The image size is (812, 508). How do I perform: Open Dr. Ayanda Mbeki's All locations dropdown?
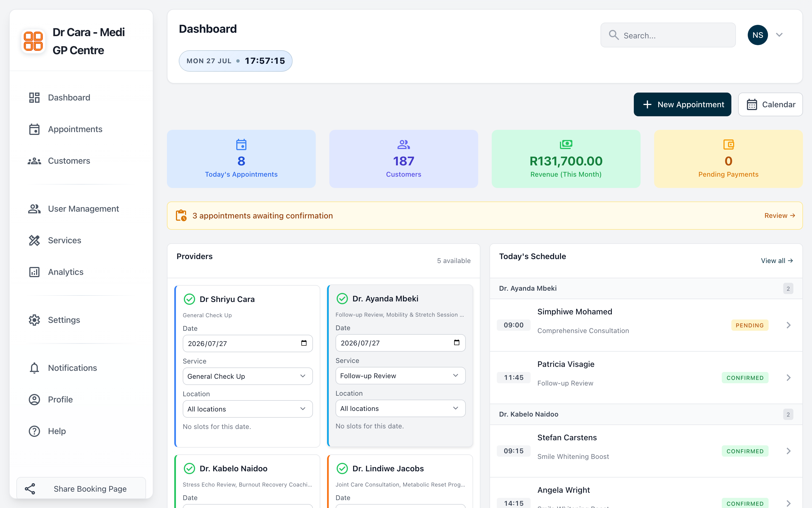pos(400,408)
